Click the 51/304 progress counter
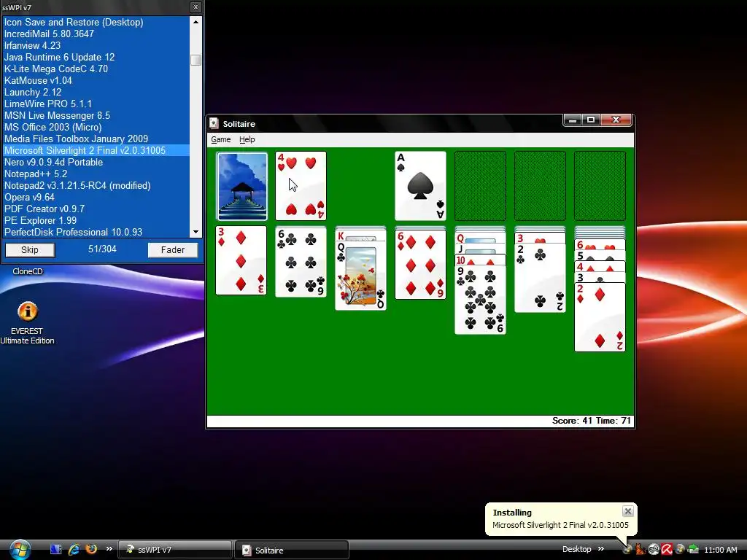The height and width of the screenshot is (560, 747). pos(102,249)
